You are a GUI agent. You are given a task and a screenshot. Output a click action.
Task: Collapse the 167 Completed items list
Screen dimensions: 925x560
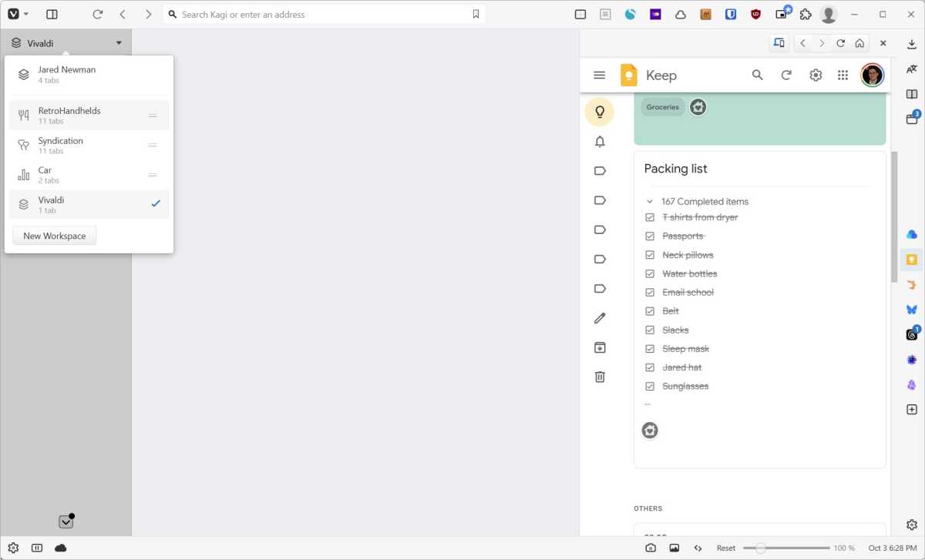click(649, 201)
